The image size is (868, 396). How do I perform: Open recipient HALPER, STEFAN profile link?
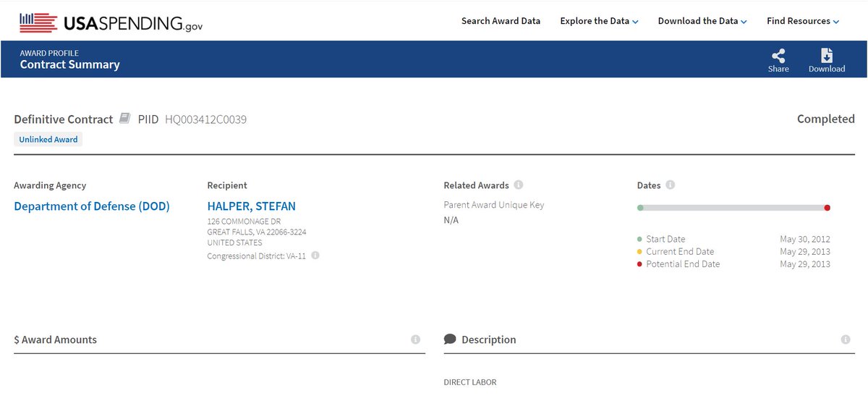point(251,206)
